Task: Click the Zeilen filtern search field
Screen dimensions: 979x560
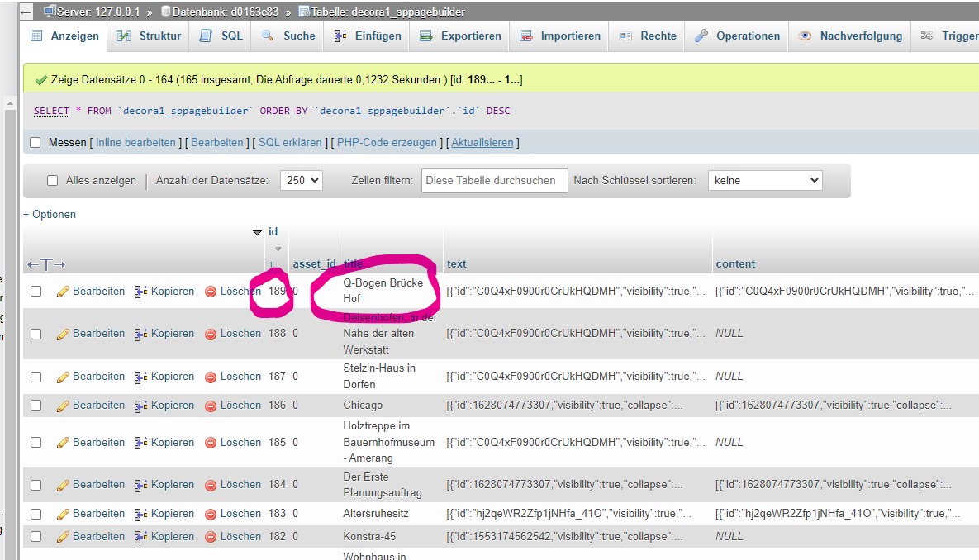Action: point(494,181)
